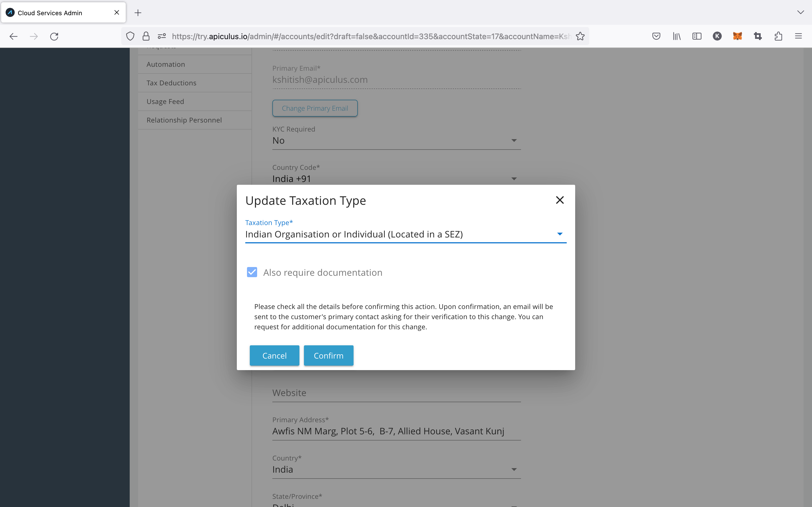Toggle the sidebar view icon
Viewport: 812px width, 507px height.
697,36
